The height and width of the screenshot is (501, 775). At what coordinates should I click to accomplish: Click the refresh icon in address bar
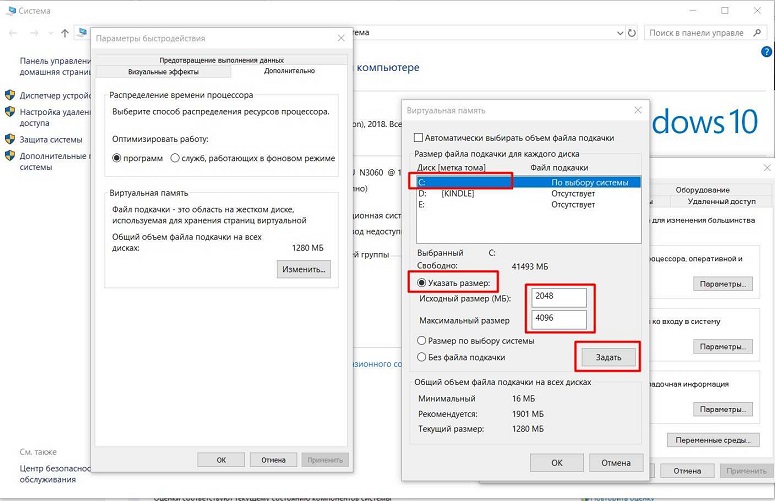[632, 33]
